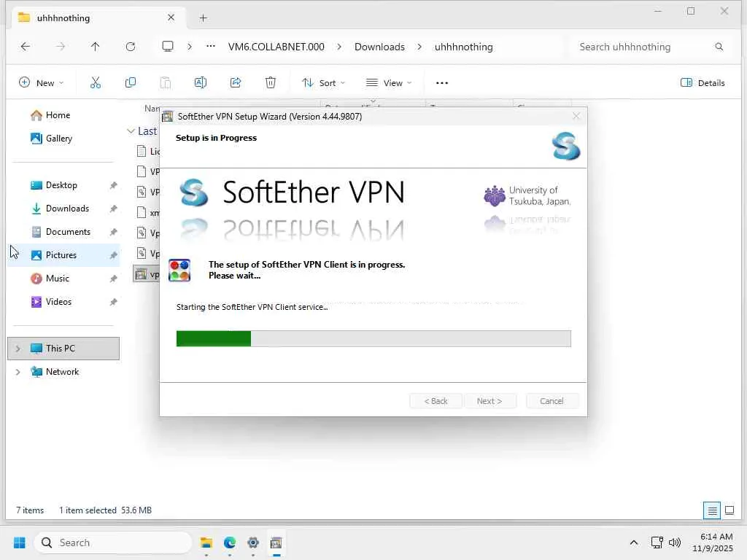Screen dimensions: 747x560
Task: Click Back in SoftEther setup wizard
Action: [x=436, y=401]
